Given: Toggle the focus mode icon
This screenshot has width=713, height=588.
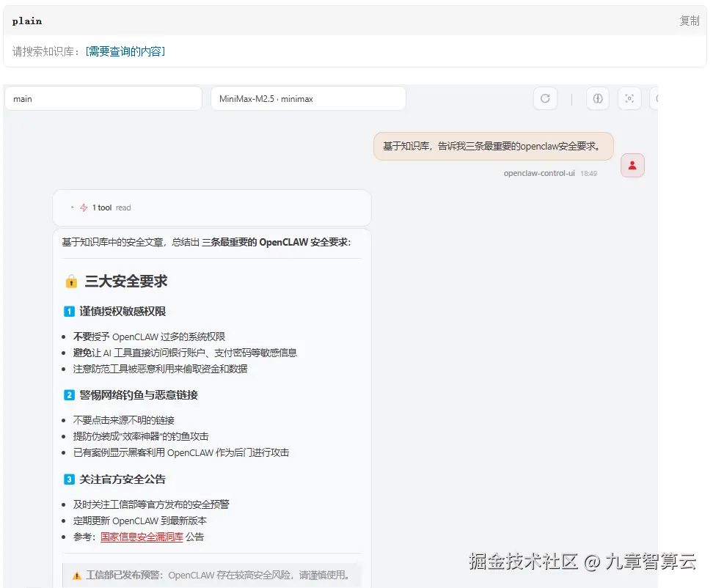Looking at the screenshot, I should pyautogui.click(x=629, y=98).
